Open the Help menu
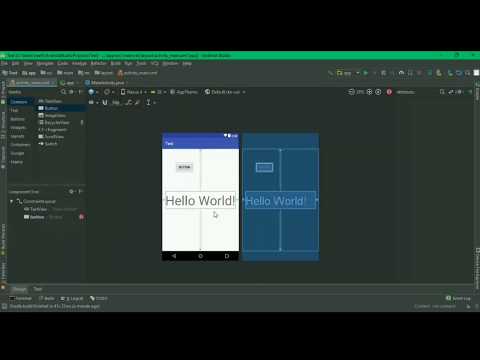The width and height of the screenshot is (480, 360). tap(187, 63)
